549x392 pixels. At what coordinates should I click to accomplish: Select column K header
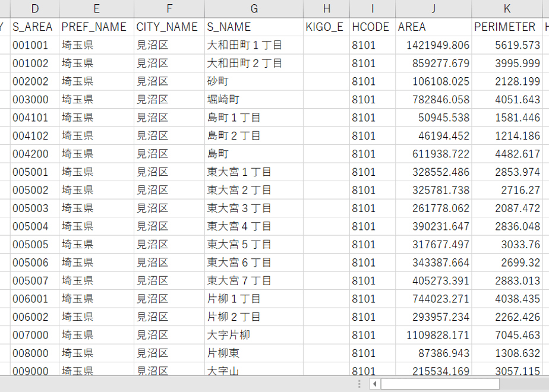click(507, 9)
